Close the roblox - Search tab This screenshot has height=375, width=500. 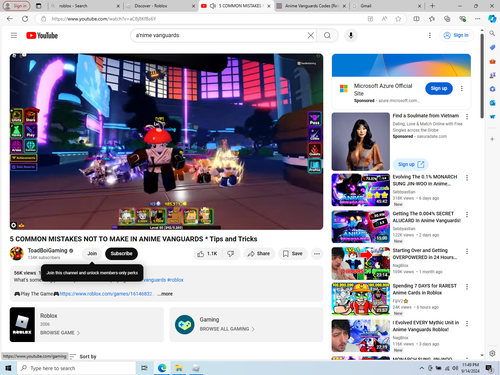tap(118, 6)
